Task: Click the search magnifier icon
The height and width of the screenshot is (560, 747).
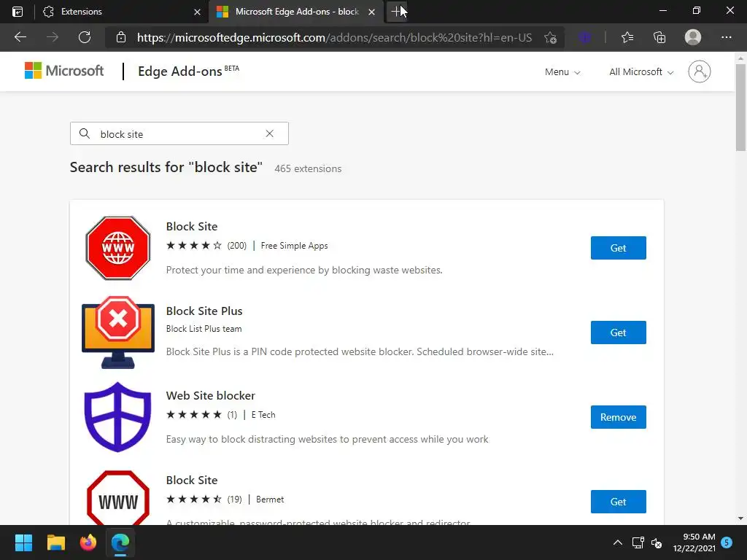Action: tap(85, 133)
